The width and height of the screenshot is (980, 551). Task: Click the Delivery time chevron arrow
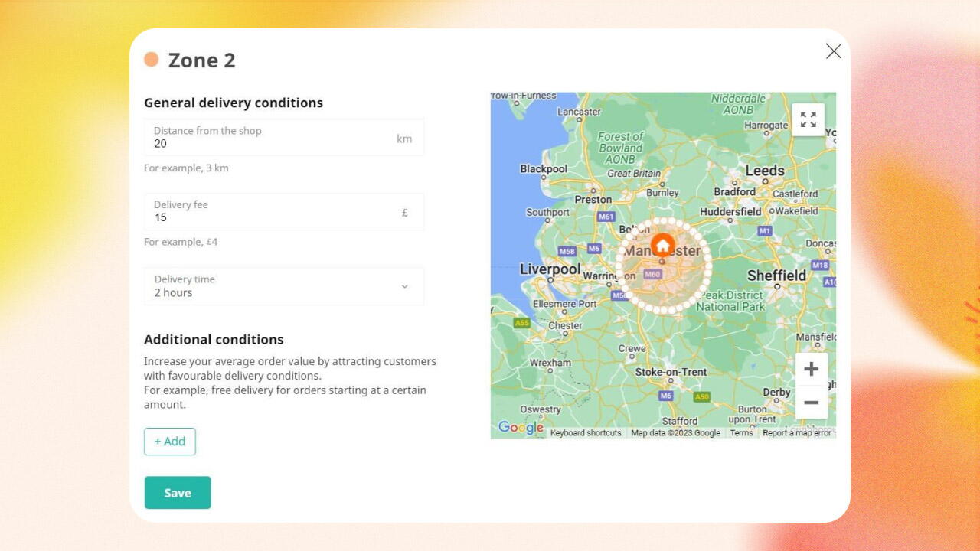click(405, 286)
